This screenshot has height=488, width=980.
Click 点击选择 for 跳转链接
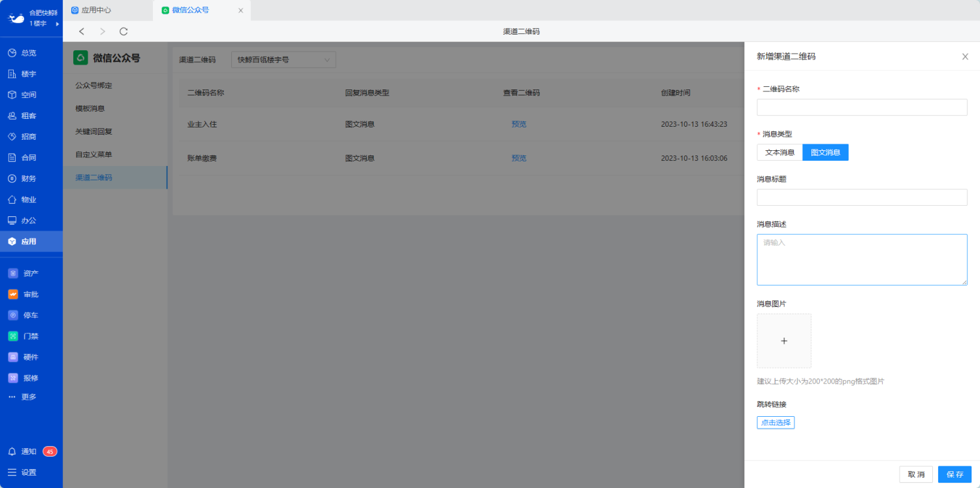(776, 423)
